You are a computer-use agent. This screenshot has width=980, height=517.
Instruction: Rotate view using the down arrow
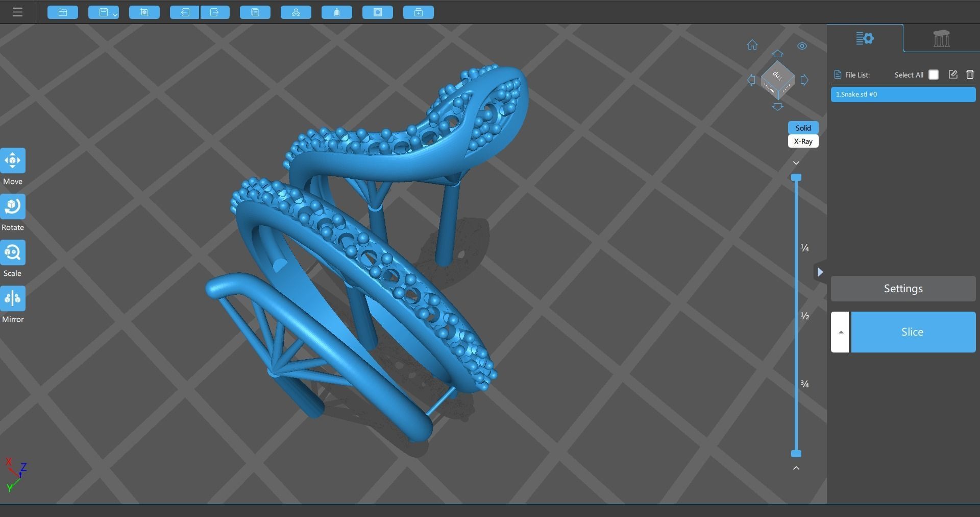[x=777, y=107]
